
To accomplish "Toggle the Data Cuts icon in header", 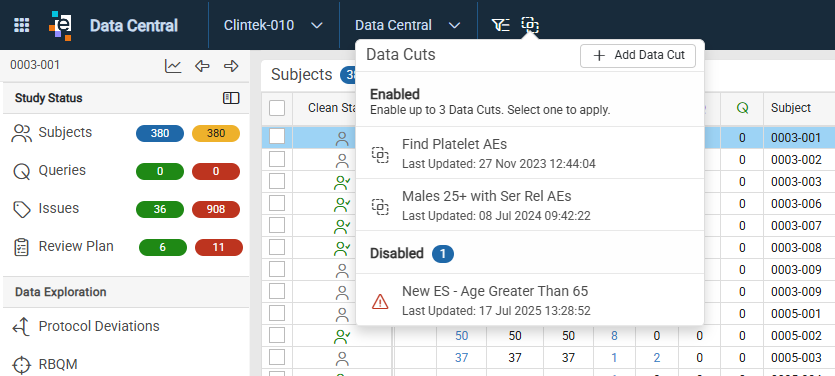I will pyautogui.click(x=530, y=24).
